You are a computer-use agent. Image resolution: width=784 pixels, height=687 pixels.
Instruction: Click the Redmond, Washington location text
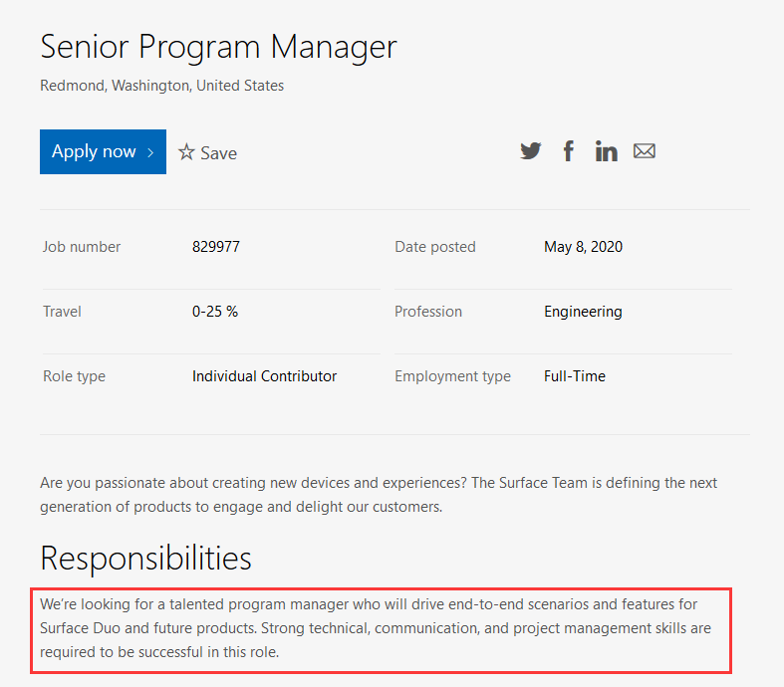click(x=161, y=86)
